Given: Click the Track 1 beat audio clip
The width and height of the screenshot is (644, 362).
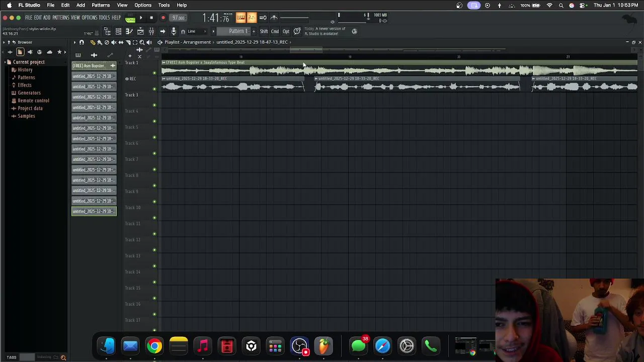Looking at the screenshot, I should (x=399, y=68).
